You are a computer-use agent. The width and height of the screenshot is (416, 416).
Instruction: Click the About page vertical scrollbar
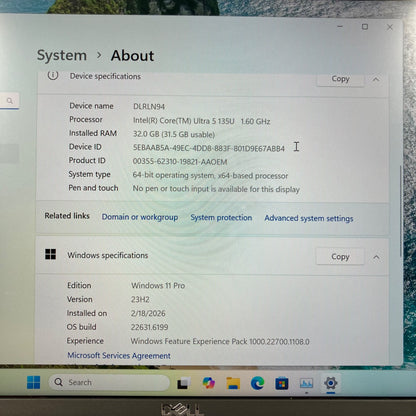point(401,211)
